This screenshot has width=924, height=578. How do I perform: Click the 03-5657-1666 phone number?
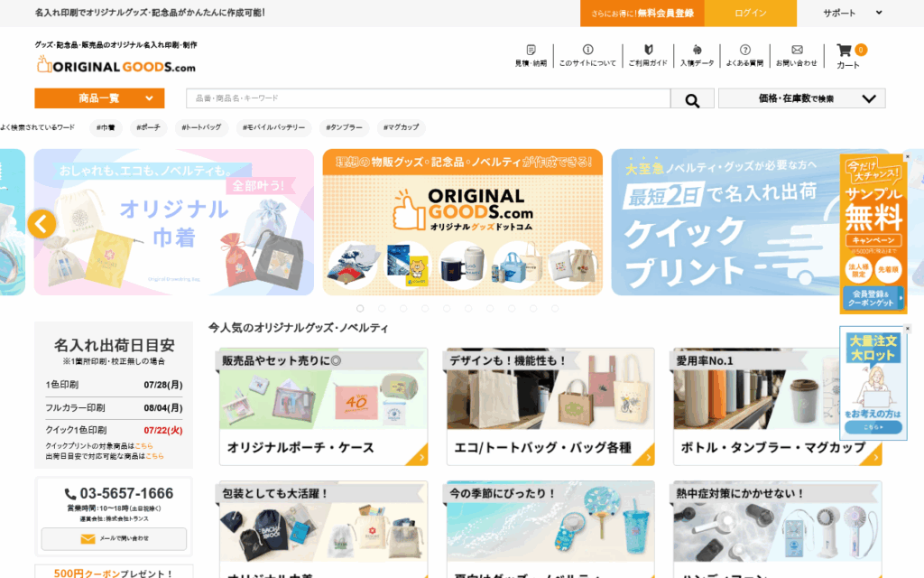(126, 494)
